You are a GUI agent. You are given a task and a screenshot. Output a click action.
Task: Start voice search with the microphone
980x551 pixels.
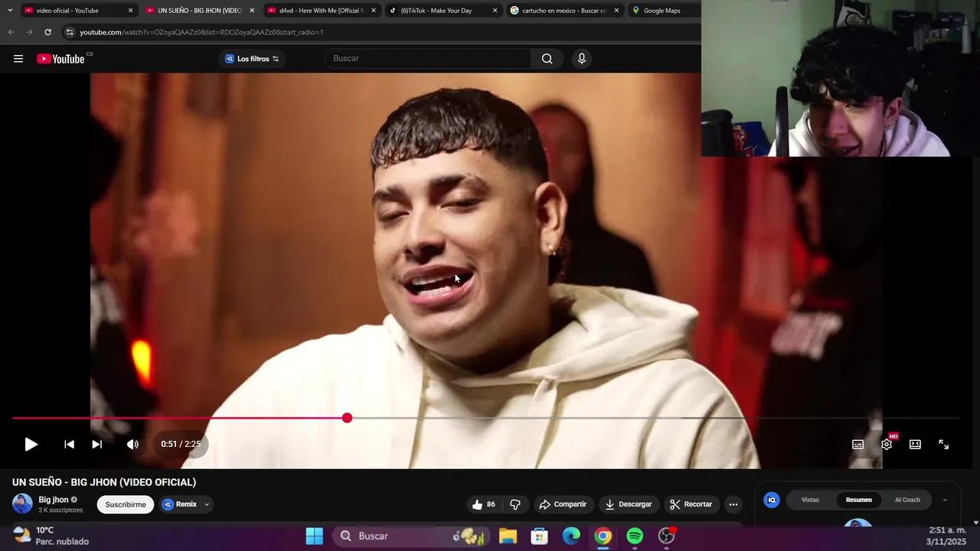(582, 59)
